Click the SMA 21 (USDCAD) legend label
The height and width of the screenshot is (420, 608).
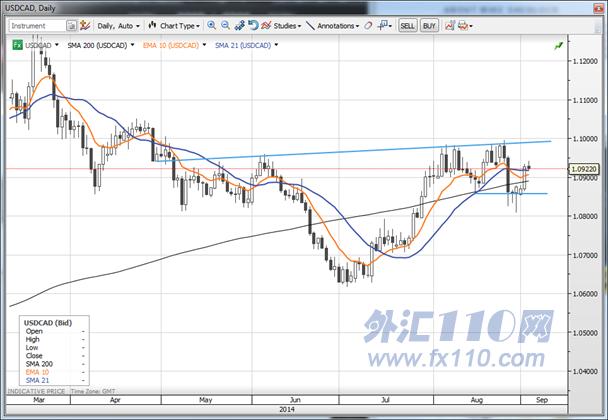(x=243, y=45)
